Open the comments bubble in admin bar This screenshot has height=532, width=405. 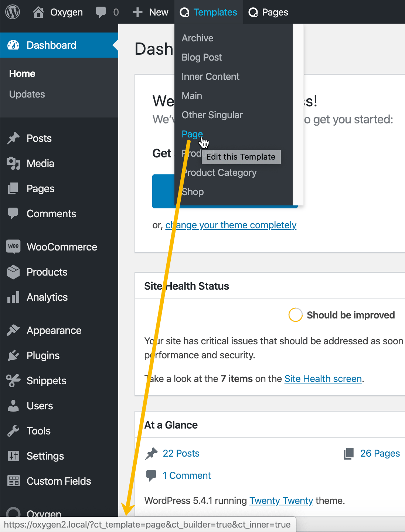coord(101,12)
